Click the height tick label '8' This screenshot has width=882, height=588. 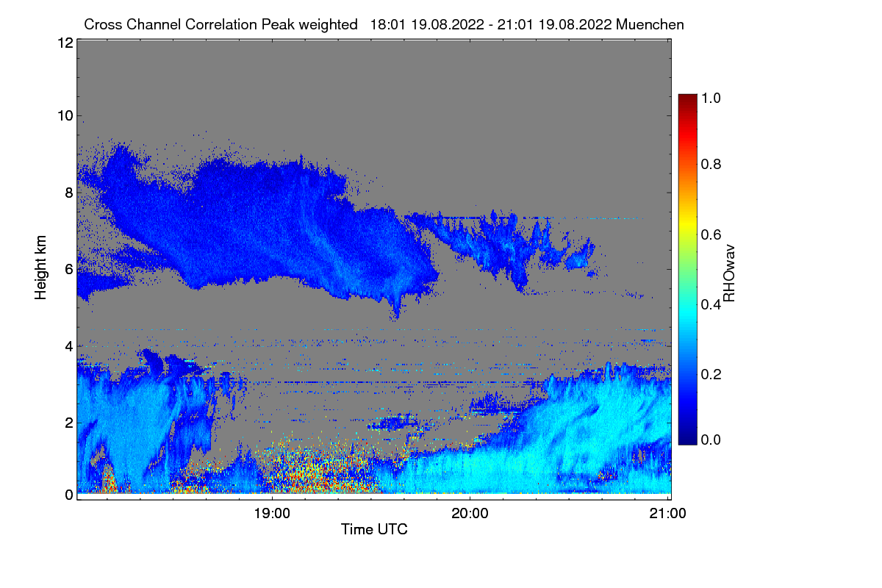68,193
